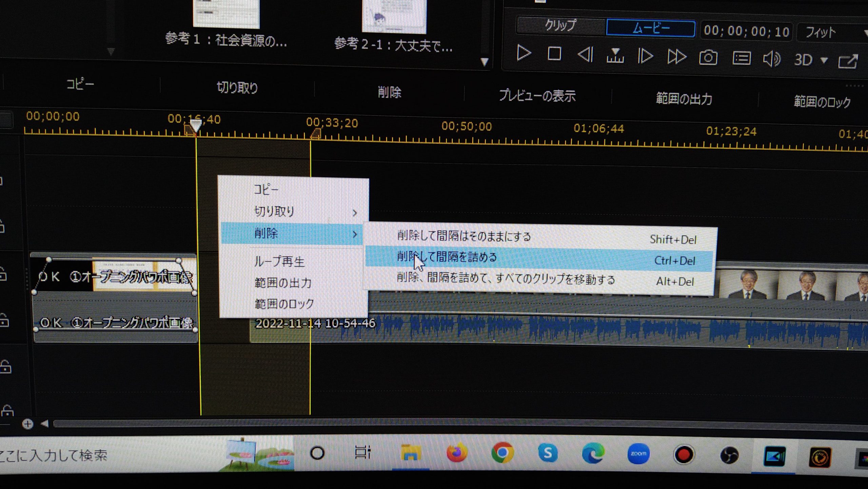Viewport: 868px width, 489px height.
Task: Click the fast forward button
Action: point(676,56)
